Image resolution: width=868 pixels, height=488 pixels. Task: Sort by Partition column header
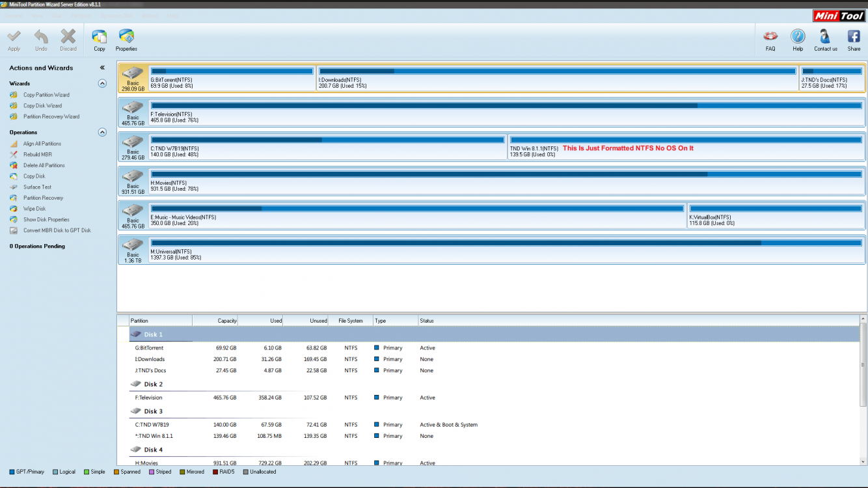pyautogui.click(x=160, y=321)
